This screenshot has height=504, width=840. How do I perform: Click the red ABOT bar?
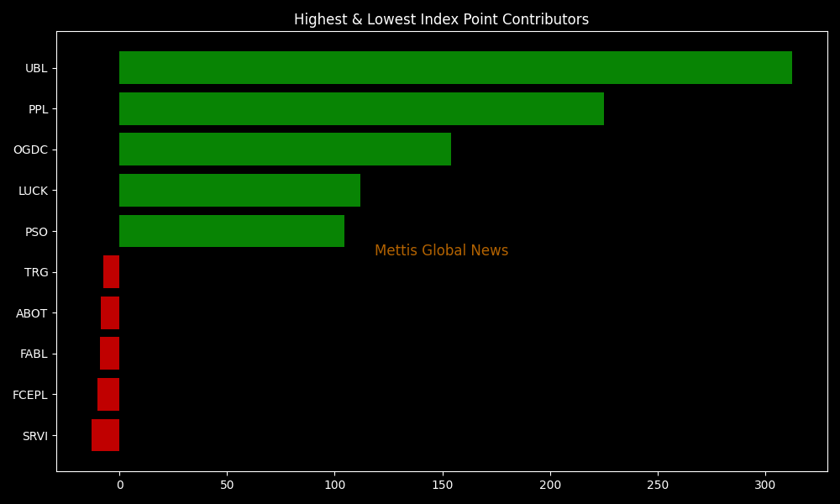[110, 312]
